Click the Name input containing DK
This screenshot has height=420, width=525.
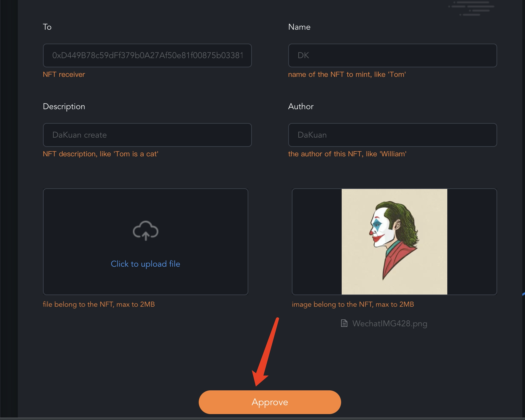pyautogui.click(x=392, y=55)
